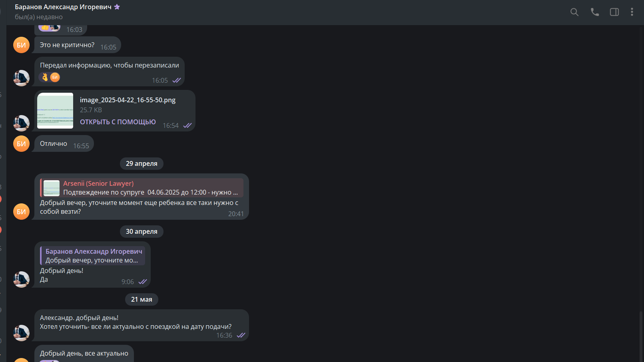
Task: Open the contact profile via the header name
Action: click(x=63, y=7)
